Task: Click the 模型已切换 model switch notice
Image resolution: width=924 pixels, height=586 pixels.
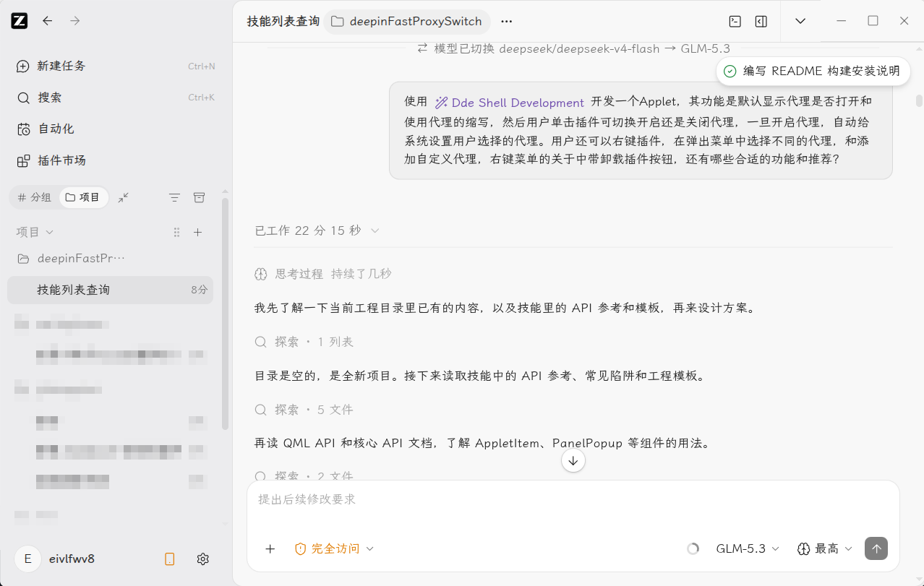Action: (574, 49)
